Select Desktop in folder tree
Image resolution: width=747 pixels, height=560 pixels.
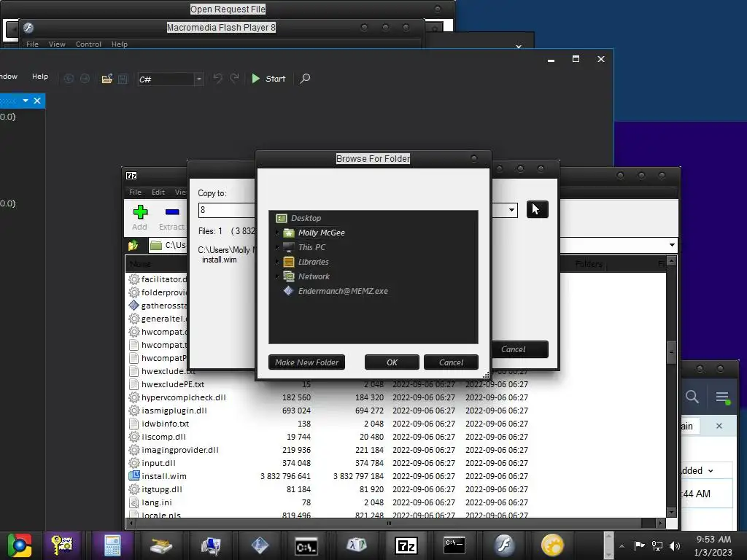[x=306, y=218]
